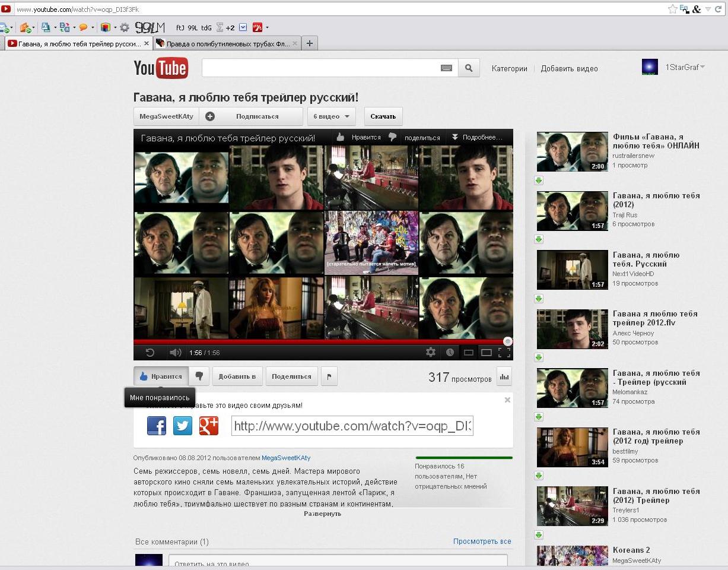Click the red speedometer toolbar icon

tap(257, 27)
